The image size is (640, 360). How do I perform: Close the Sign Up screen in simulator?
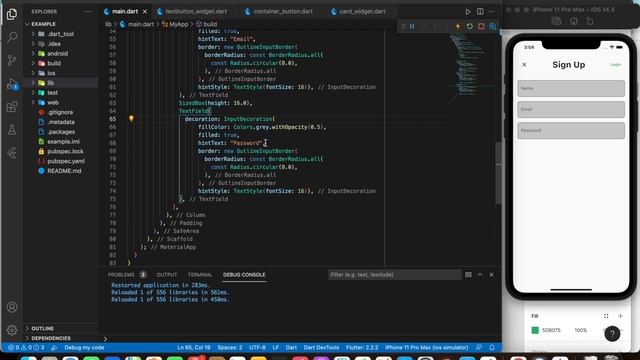[x=524, y=64]
